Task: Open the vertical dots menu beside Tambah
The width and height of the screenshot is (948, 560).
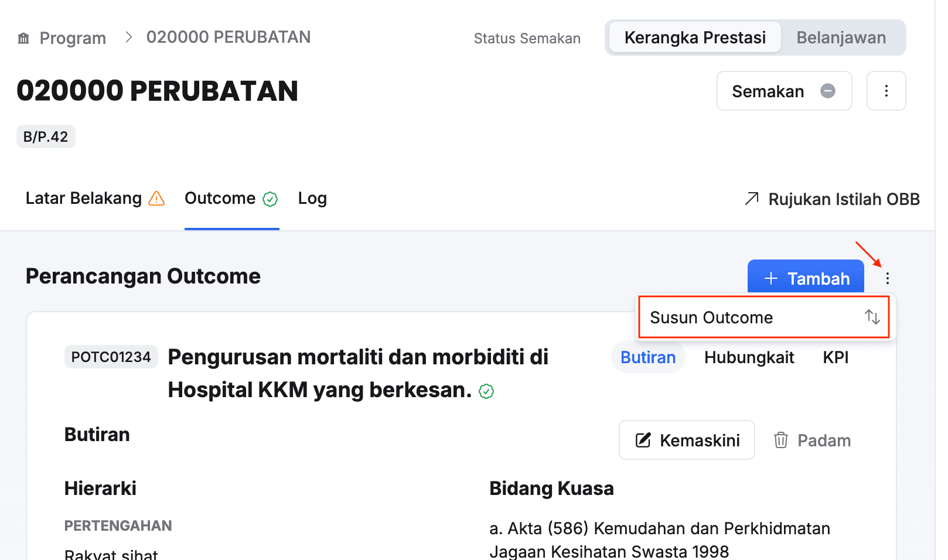Action: 888,278
